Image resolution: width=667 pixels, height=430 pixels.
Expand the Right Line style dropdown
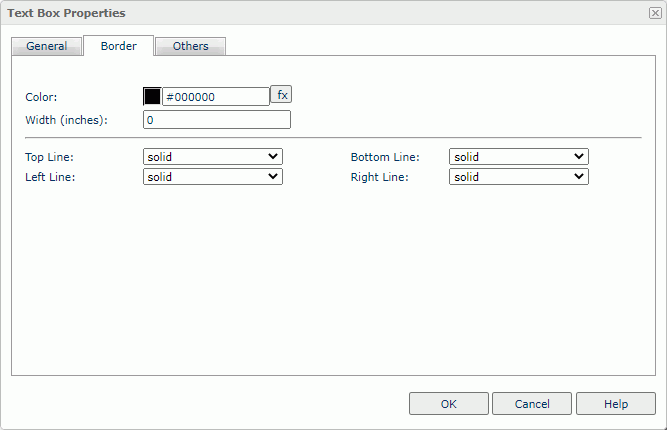[x=519, y=177]
